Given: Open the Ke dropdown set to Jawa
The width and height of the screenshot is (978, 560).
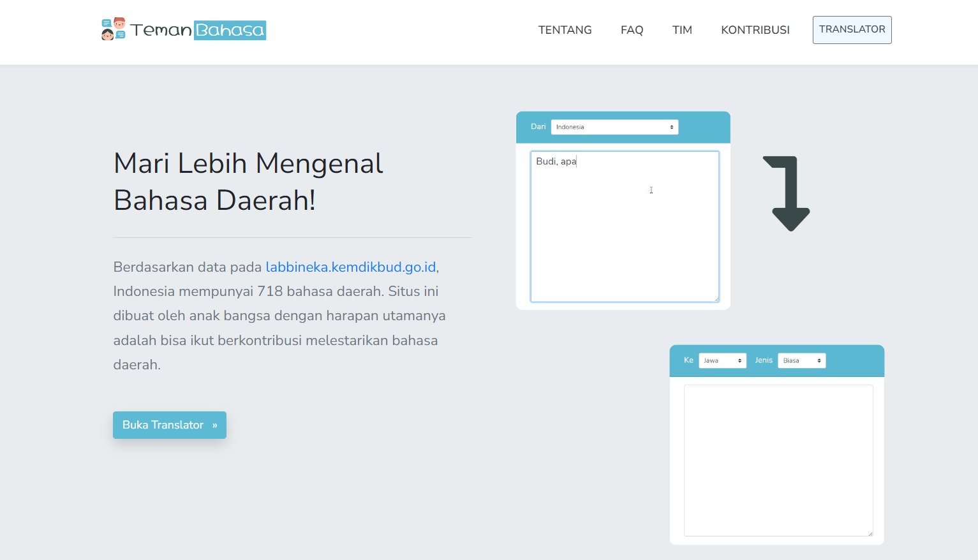Looking at the screenshot, I should click(722, 360).
